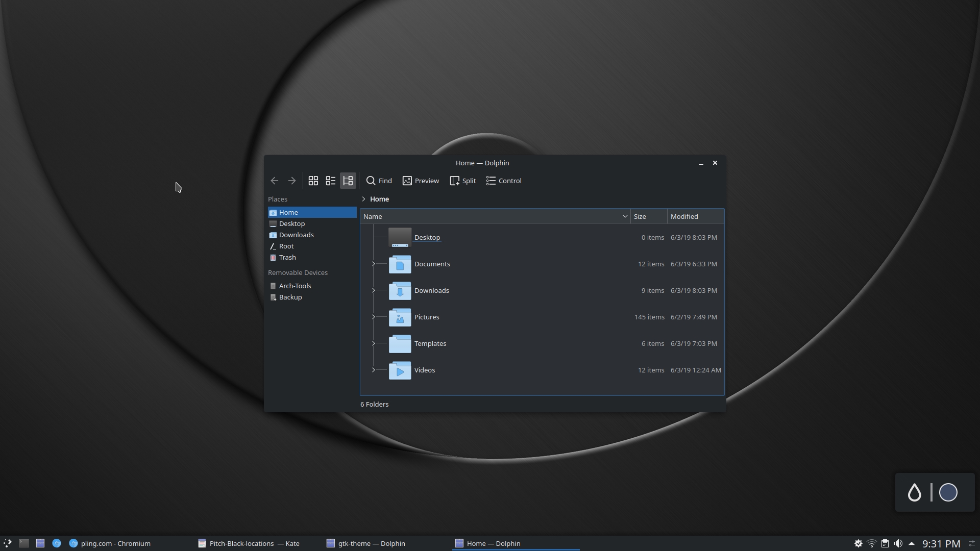Open the Wi-Fi network tray icon

tap(872, 543)
